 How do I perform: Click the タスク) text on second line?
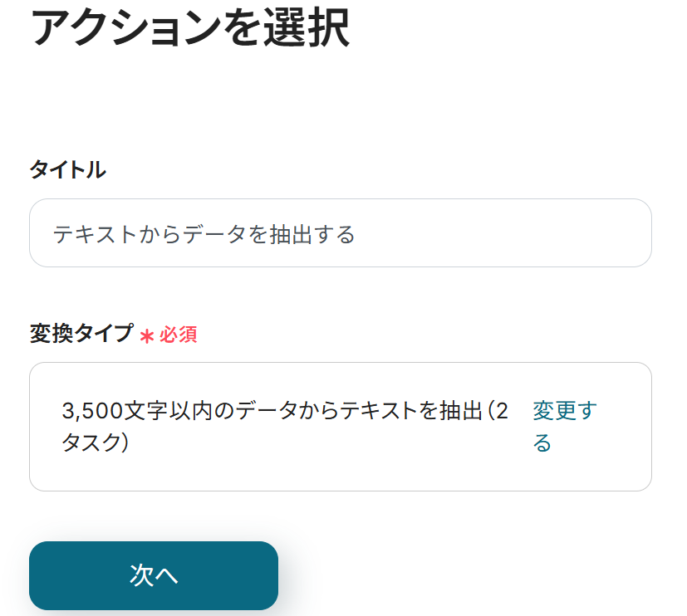95,442
